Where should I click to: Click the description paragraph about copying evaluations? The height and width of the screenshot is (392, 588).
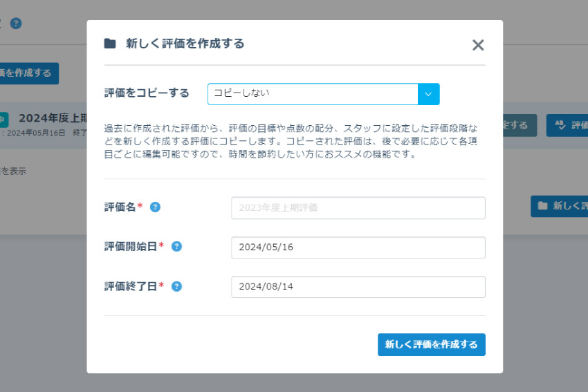tap(291, 141)
